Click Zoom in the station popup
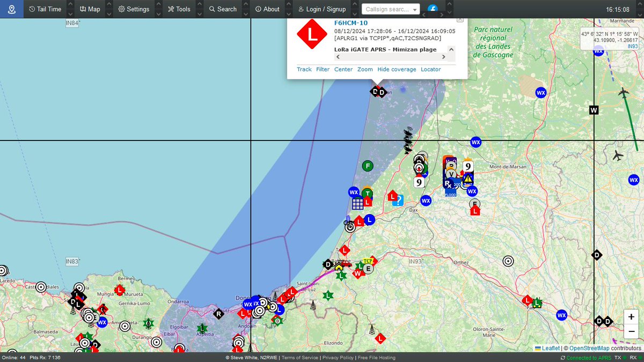This screenshot has width=644, height=362. coord(365,69)
